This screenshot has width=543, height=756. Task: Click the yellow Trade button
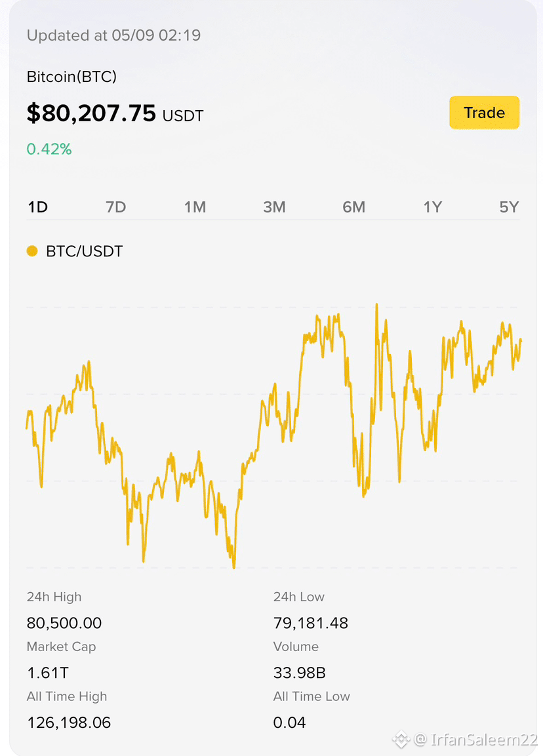[484, 112]
